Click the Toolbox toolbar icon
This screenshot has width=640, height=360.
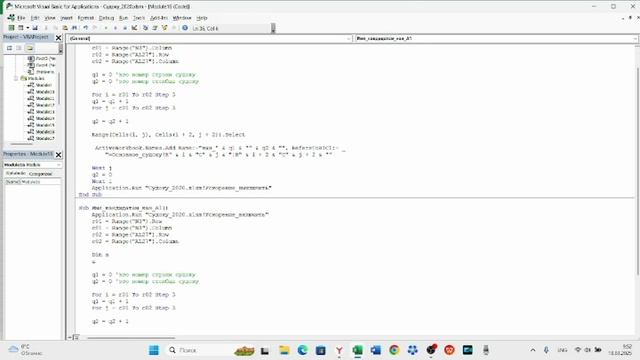pos(174,28)
